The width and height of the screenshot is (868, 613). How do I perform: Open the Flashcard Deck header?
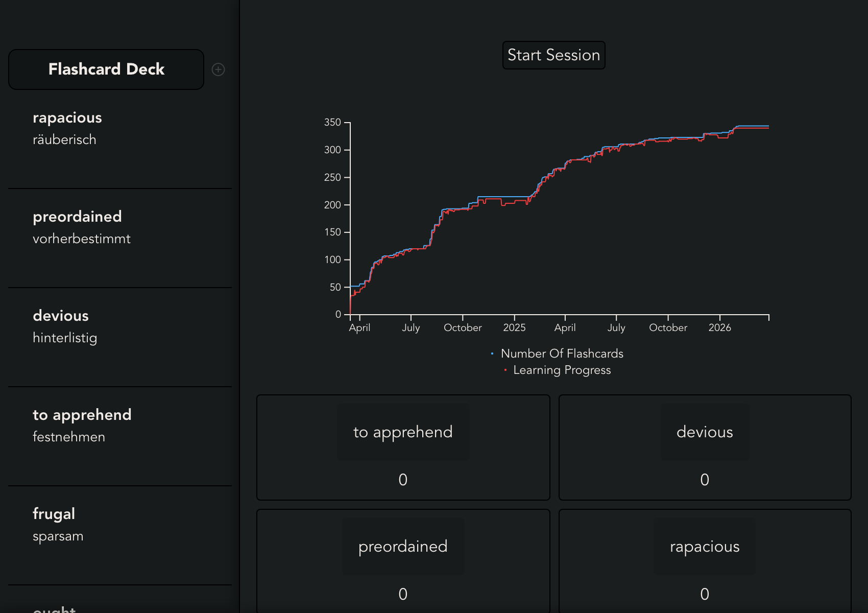pos(106,69)
